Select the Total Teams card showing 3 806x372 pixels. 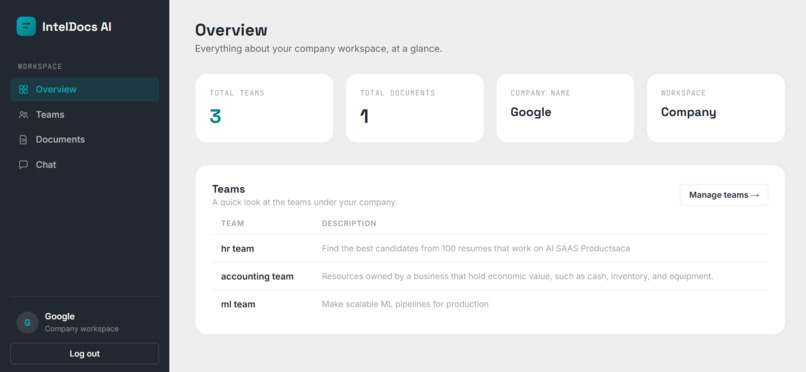pos(264,108)
